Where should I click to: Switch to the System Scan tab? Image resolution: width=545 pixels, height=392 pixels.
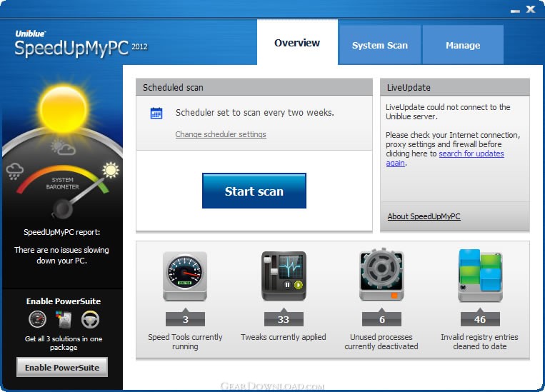click(x=379, y=45)
